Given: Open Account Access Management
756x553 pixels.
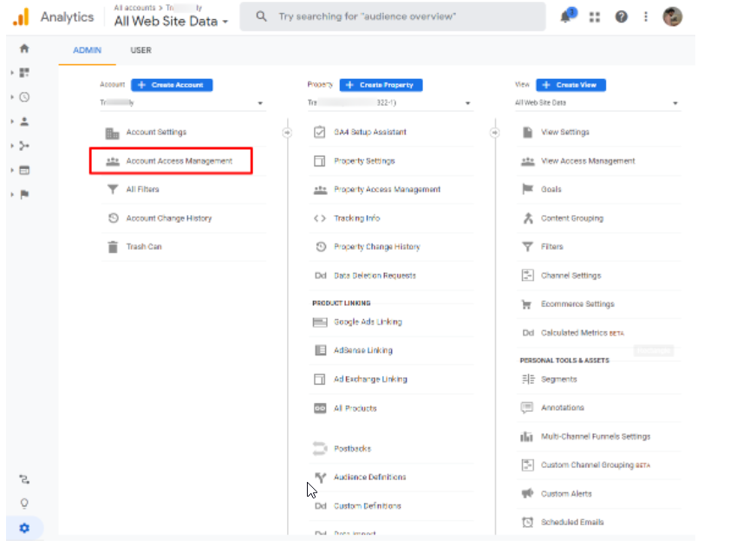Looking at the screenshot, I should pyautogui.click(x=179, y=161).
